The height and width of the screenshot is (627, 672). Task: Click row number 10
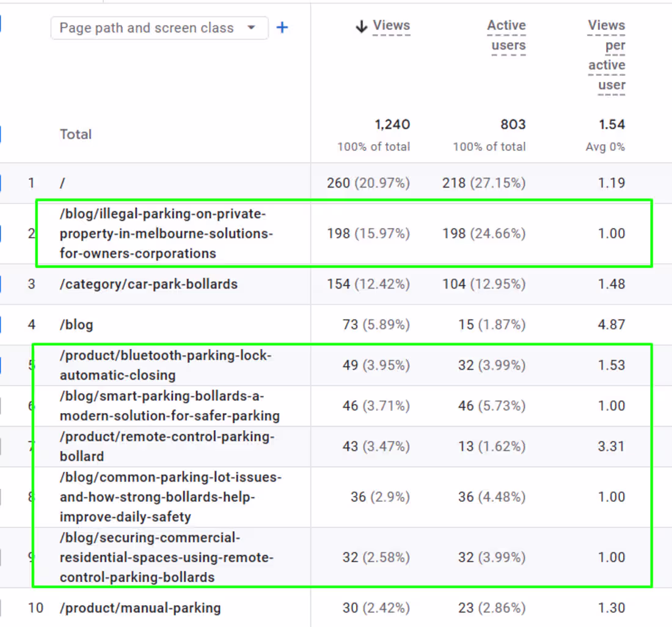click(x=35, y=608)
